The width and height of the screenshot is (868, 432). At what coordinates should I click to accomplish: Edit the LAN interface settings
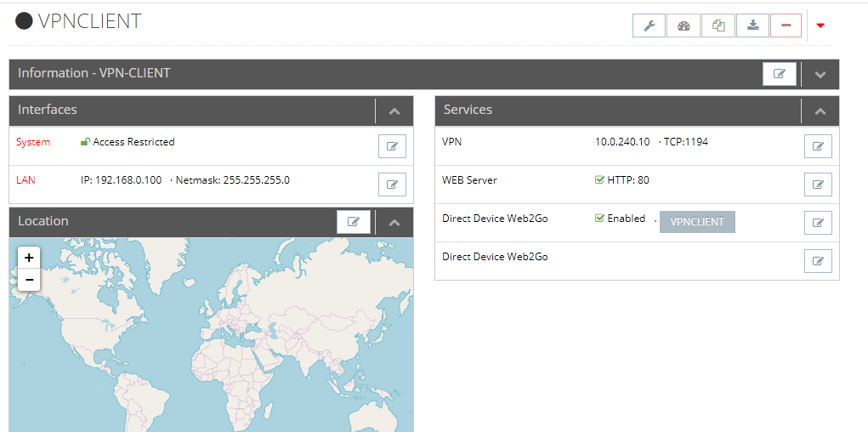pyautogui.click(x=392, y=185)
